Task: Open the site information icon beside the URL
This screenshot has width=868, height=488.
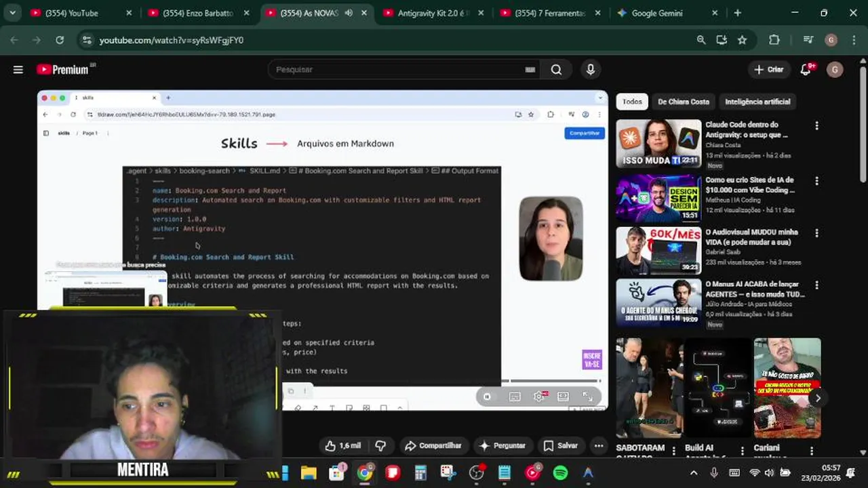Action: (86, 40)
